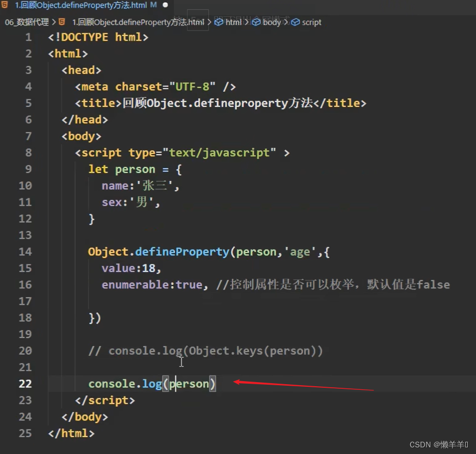The width and height of the screenshot is (476, 454).
Task: Click the opening '<body>' tag on line 7
Action: (82, 136)
